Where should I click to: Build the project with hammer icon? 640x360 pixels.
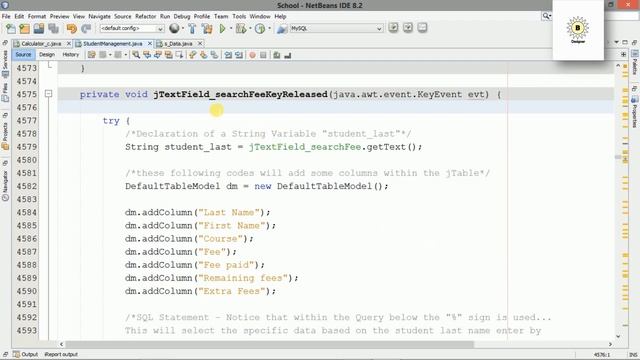coord(192,29)
